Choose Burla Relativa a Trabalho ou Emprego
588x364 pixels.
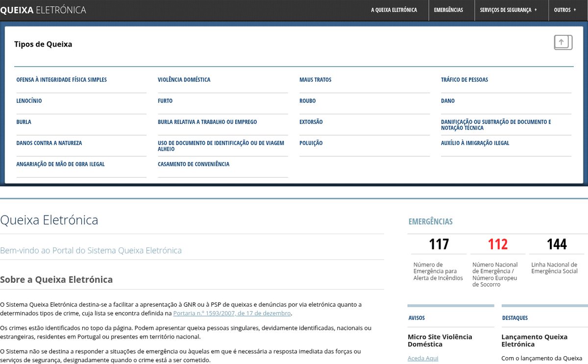click(207, 122)
